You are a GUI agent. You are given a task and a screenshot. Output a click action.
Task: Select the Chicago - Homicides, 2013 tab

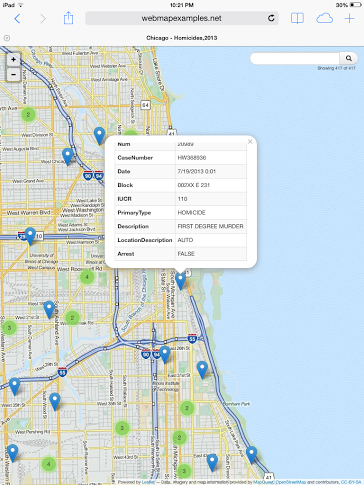tap(182, 38)
